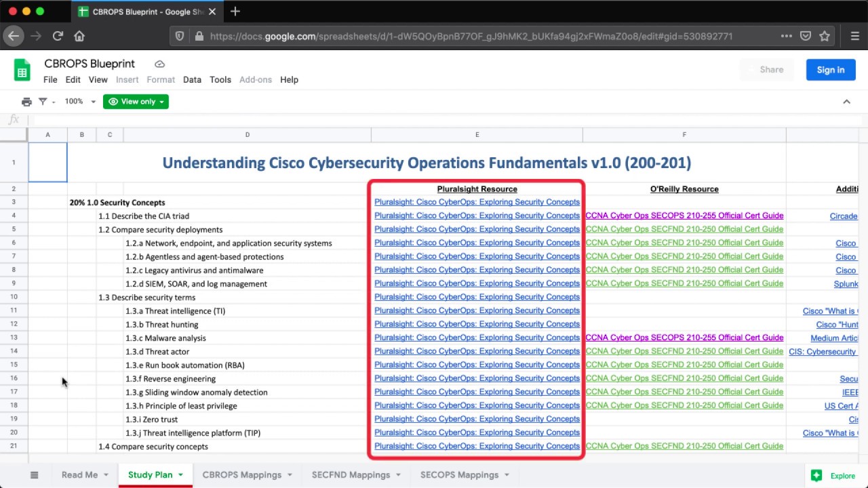The width and height of the screenshot is (868, 488).
Task: Open Pluralsight link for Zero trust row
Action: 477,419
